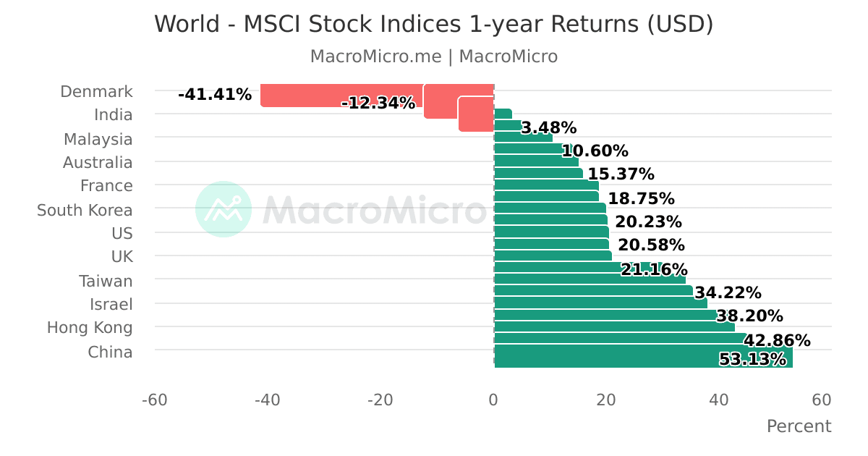This screenshot has height=456, width=868.
Task: Click the -60 tick on the x-axis
Action: pyautogui.click(x=154, y=400)
